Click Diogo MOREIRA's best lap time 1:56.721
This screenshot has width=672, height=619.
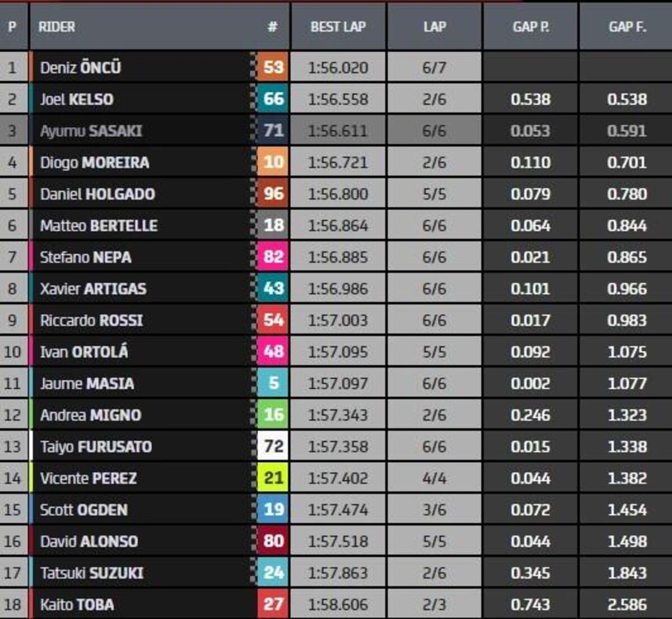[338, 163]
